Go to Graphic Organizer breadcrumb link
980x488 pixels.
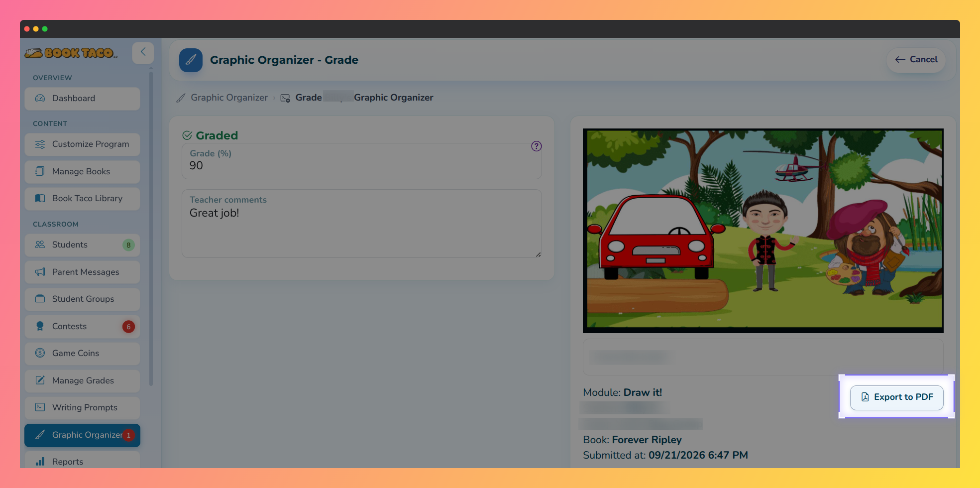pyautogui.click(x=229, y=98)
